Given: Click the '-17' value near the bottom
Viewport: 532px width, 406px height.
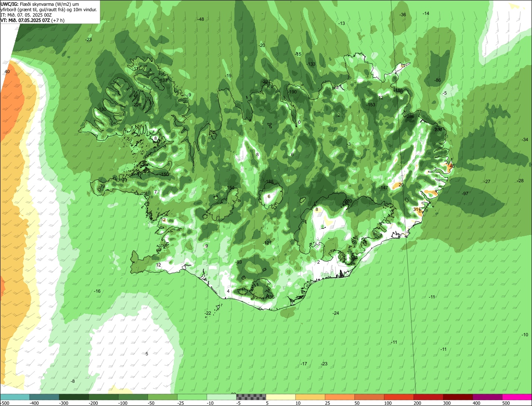Looking at the screenshot, I should pyautogui.click(x=304, y=364).
